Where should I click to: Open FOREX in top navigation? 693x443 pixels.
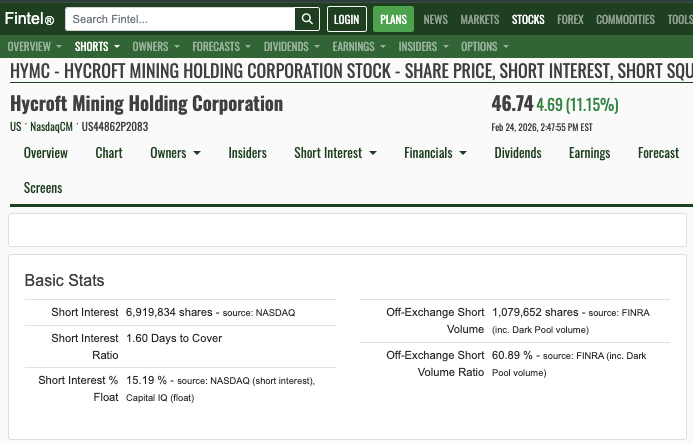click(x=570, y=19)
